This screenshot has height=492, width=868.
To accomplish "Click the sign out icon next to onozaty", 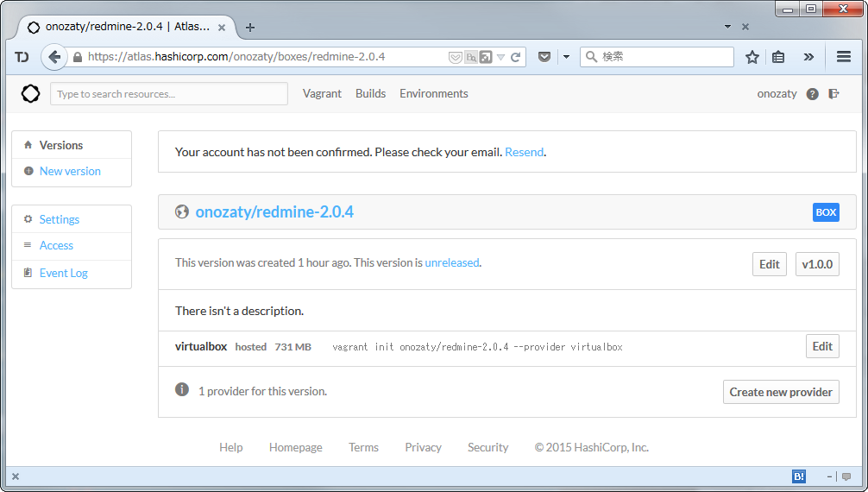I will 833,93.
